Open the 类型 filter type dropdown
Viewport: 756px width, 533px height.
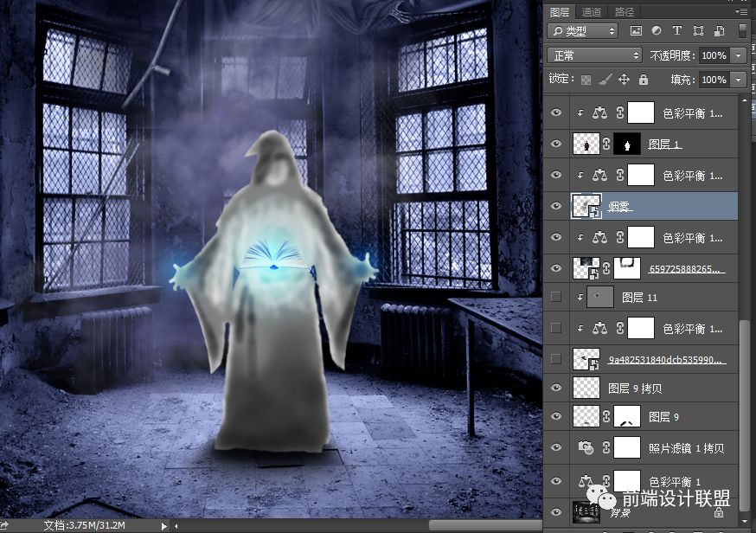pyautogui.click(x=582, y=31)
